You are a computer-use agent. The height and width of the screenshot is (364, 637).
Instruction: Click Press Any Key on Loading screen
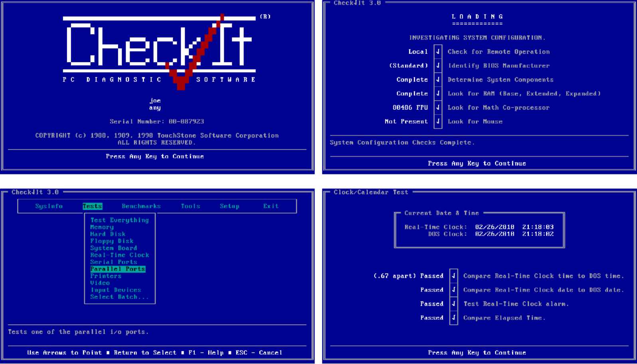pos(477,163)
